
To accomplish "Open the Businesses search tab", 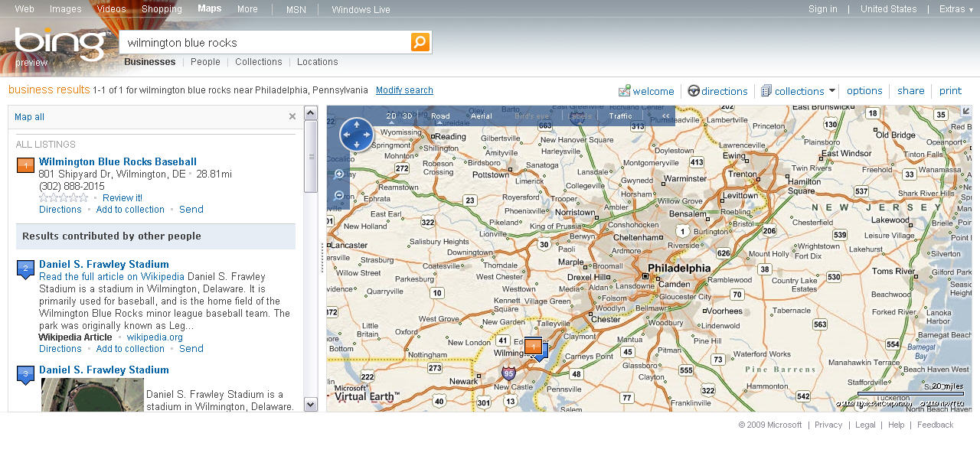I will [150, 62].
